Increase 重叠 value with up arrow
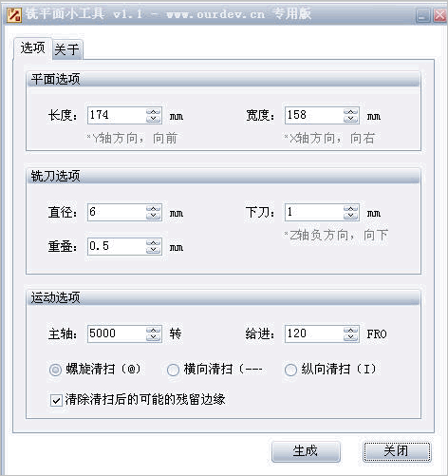Image resolution: width=448 pixels, height=476 pixels. (154, 242)
